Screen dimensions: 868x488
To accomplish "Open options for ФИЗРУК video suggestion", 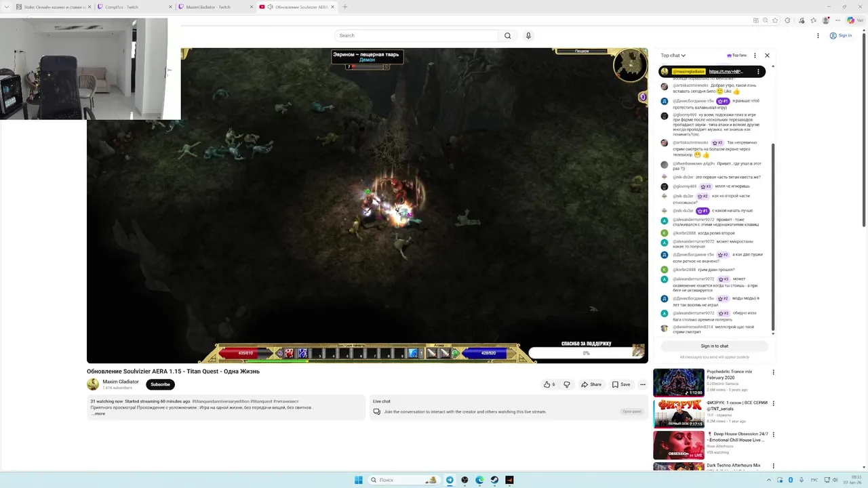I will tap(773, 403).
